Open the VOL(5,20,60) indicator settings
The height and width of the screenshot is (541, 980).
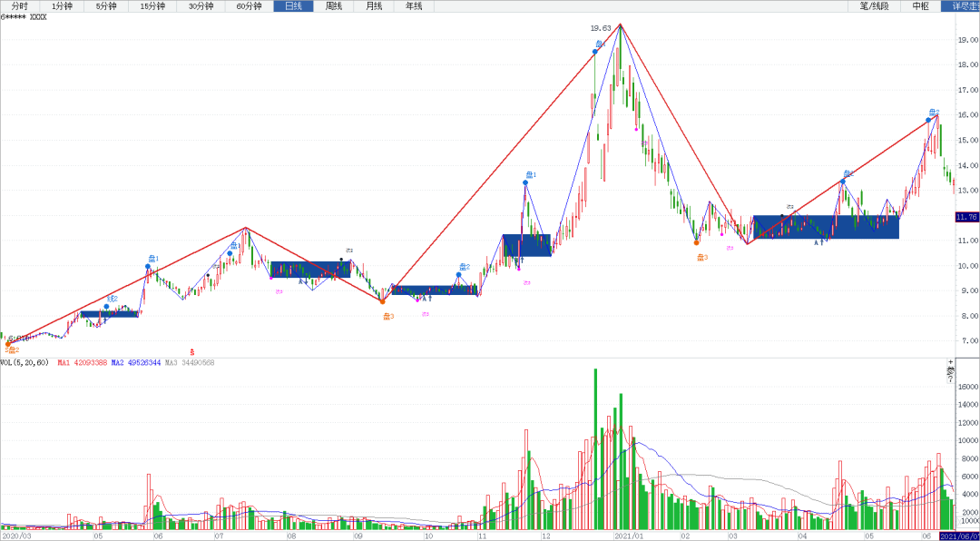(x=25, y=364)
